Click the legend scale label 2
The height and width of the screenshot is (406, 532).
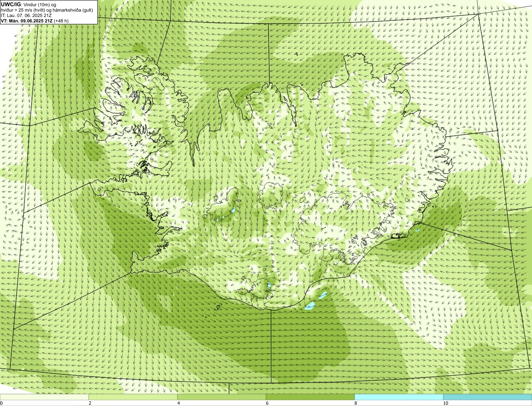(x=90, y=403)
